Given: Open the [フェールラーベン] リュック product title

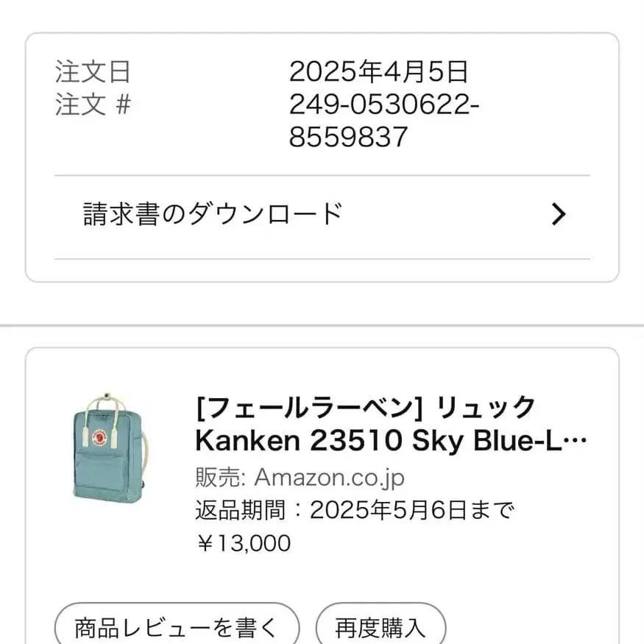Looking at the screenshot, I should tap(366, 406).
